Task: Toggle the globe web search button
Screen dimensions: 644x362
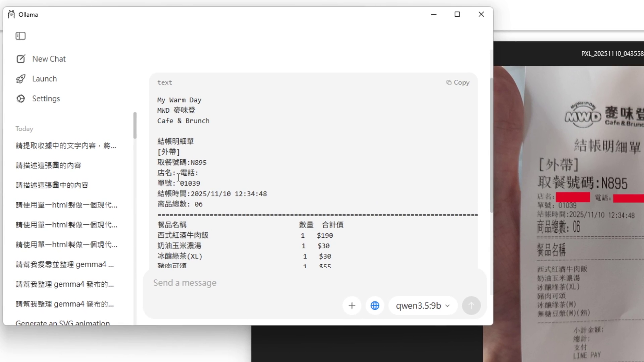Action: coord(375,306)
